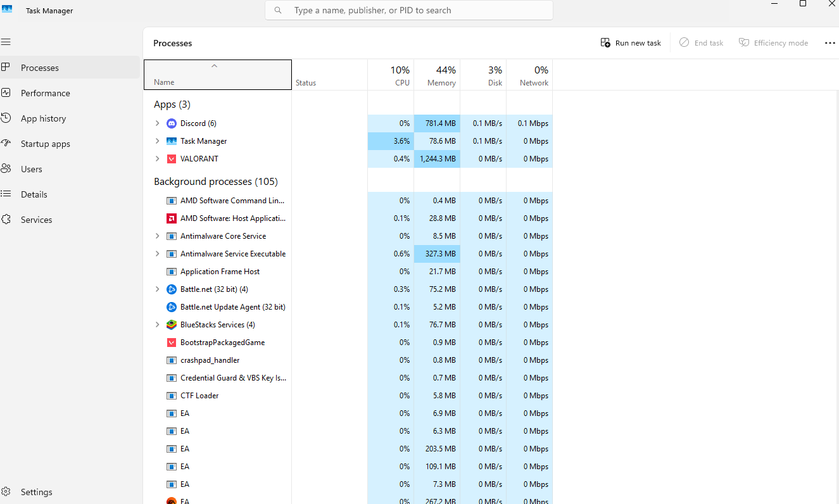Click the Efficiency mode button

click(773, 43)
